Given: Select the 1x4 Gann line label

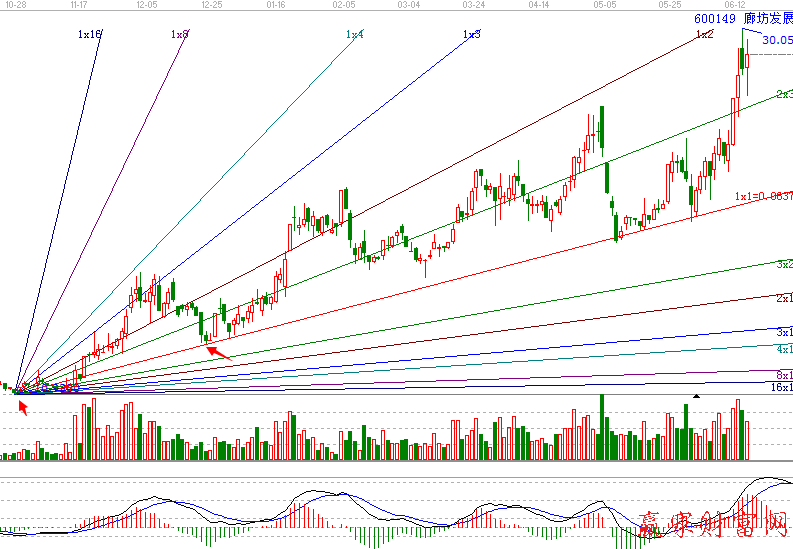Looking at the screenshot, I should pos(355,34).
